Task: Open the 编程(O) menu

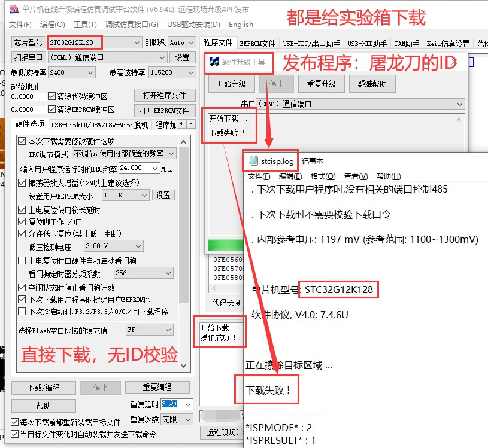Action: tap(52, 25)
